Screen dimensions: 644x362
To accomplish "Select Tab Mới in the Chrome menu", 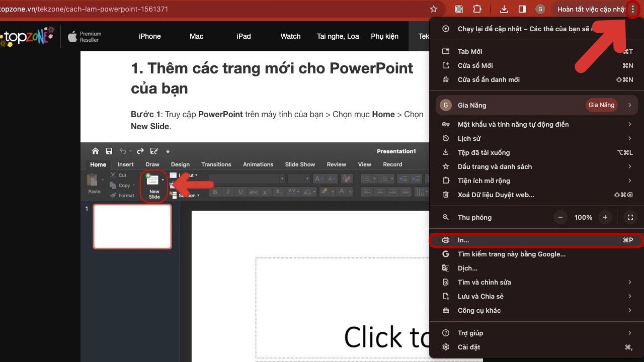I will coord(537,51).
